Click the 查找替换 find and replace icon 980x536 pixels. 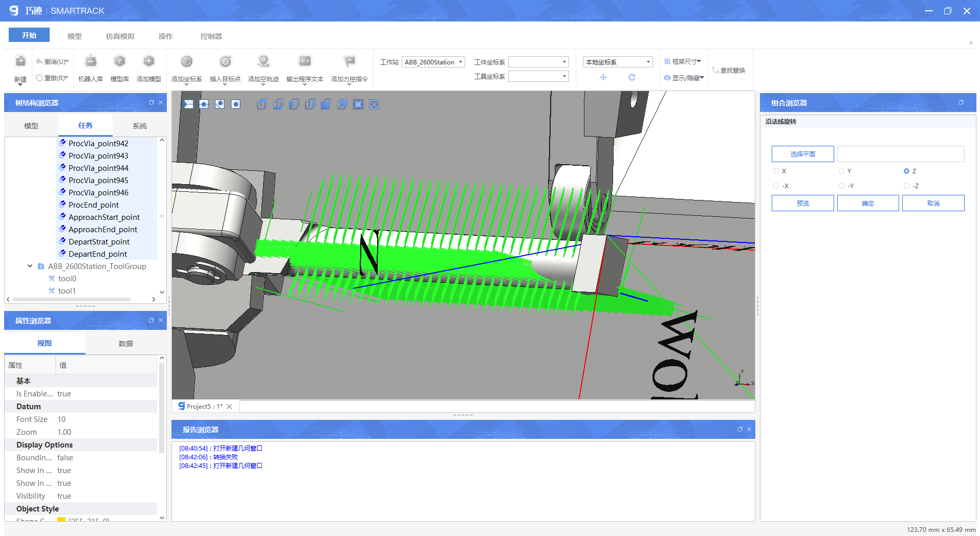point(715,70)
